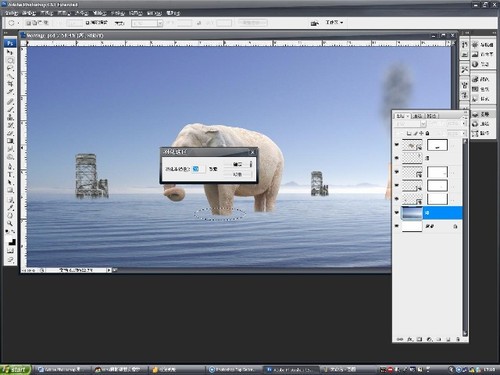Image resolution: width=500 pixels, height=375 pixels.
Task: Click the Cancel button in feather dialog
Action: tap(237, 174)
